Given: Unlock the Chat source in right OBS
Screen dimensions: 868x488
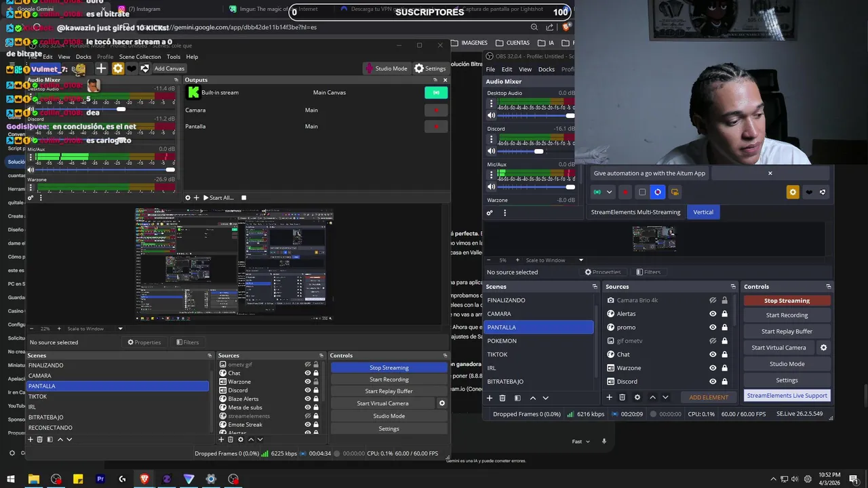Looking at the screenshot, I should (x=724, y=354).
